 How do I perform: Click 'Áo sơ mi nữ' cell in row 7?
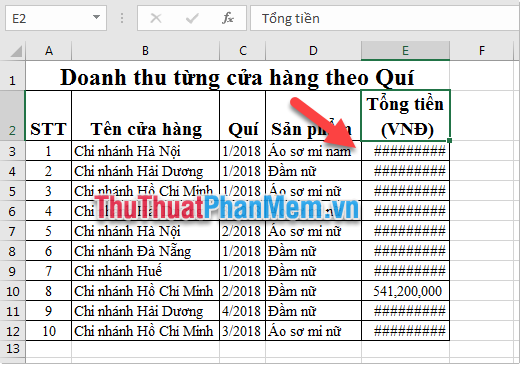tap(313, 231)
